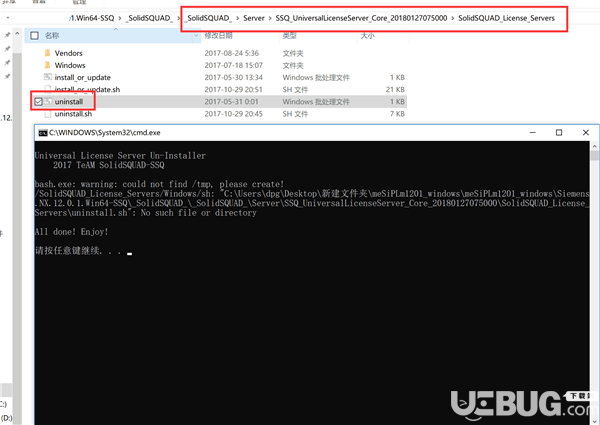Click date 2017-08-24 5:36 for Vendors
Screen dimensions: 600x425
tap(232, 53)
